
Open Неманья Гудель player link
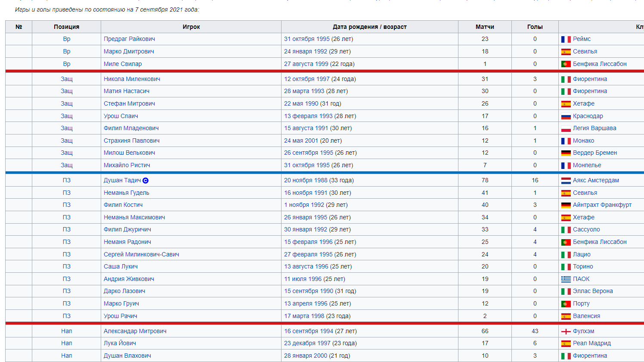coord(127,193)
